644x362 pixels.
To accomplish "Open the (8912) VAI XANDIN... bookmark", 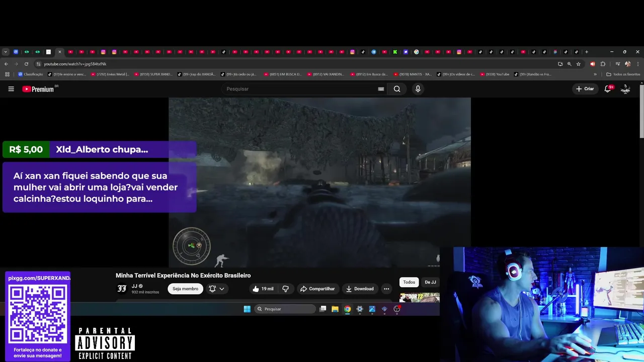I will point(326,74).
